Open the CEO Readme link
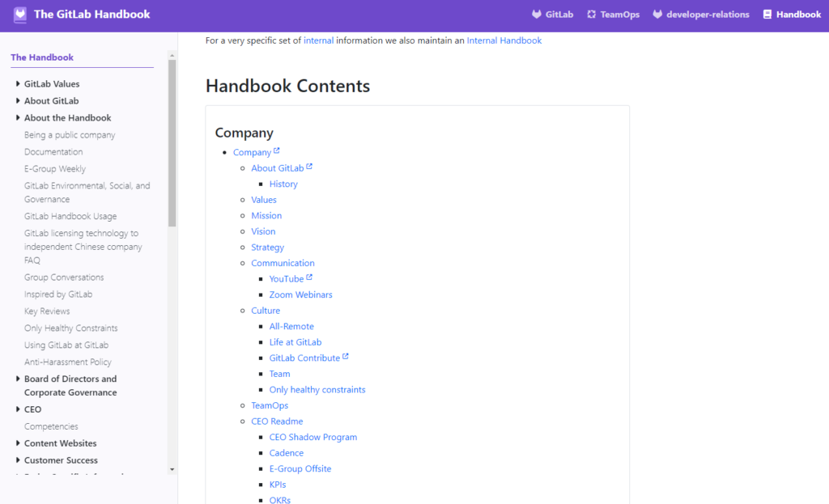Screen dimensions: 829x504 (277, 421)
